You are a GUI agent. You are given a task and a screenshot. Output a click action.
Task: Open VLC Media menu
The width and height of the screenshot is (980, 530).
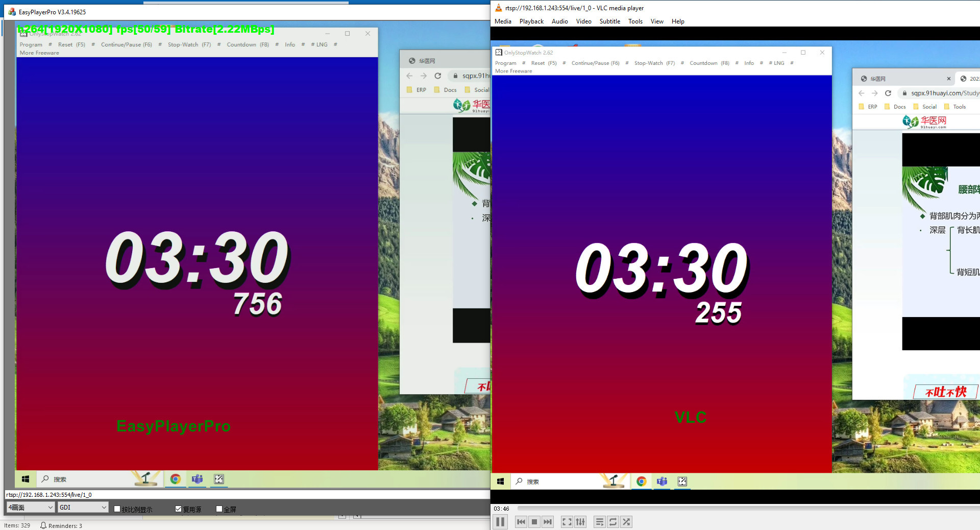[x=503, y=21]
